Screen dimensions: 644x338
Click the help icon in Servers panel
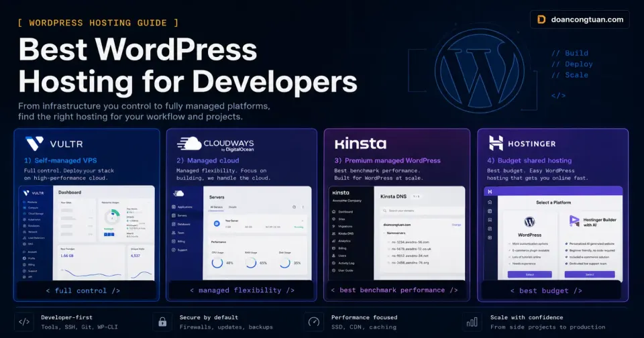294,207
